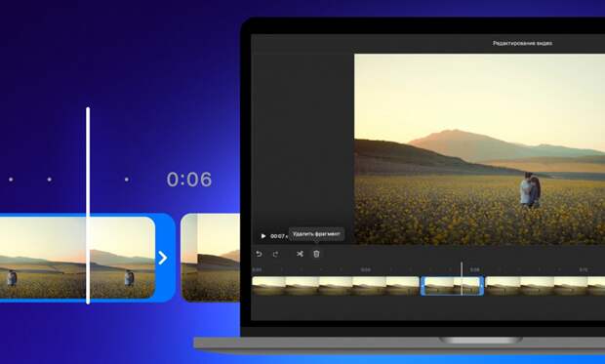Click the left trim handle of the highlighted clip
605x364 pixels.
pyautogui.click(x=423, y=286)
